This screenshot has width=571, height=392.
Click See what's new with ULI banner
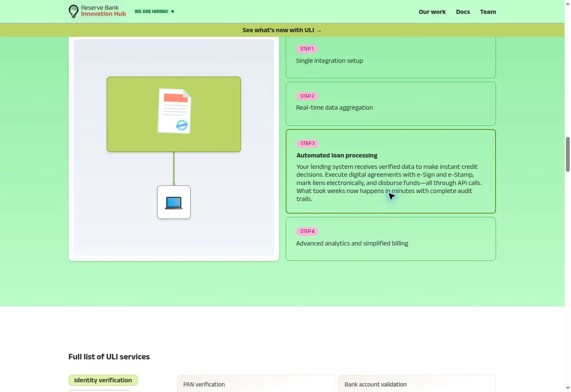282,30
